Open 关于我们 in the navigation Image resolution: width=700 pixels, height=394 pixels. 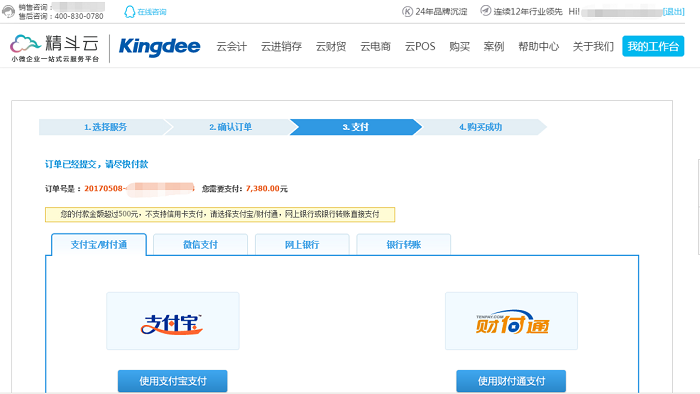pyautogui.click(x=593, y=46)
